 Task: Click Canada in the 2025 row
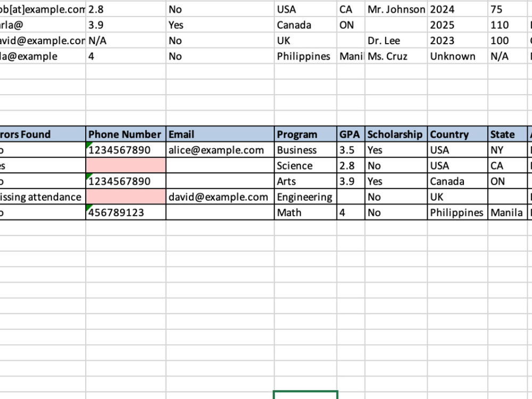(306, 25)
